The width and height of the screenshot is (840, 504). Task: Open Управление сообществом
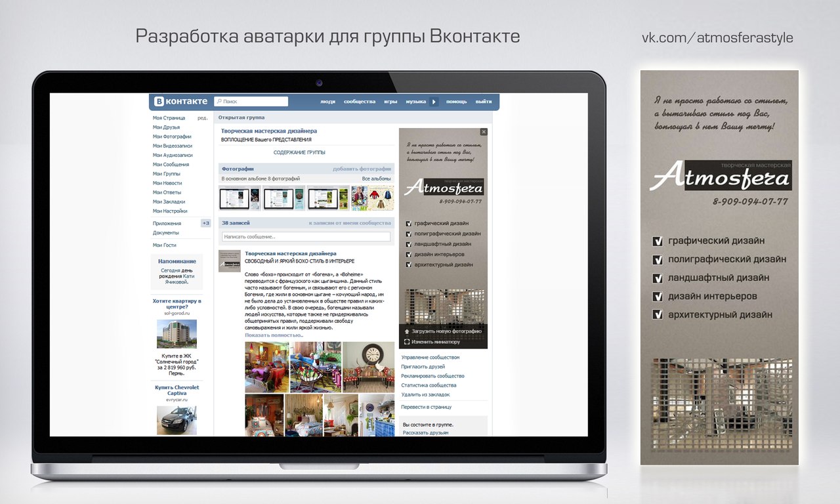(430, 358)
